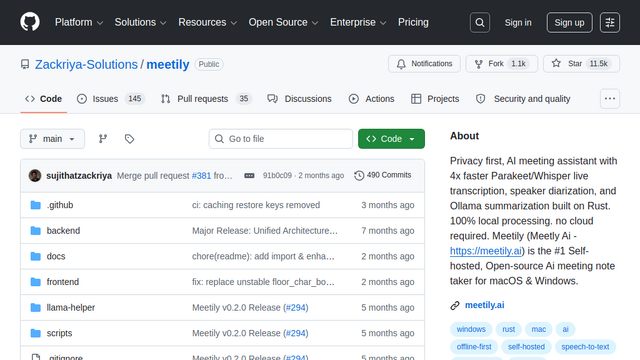640x360 pixels.
Task: Show more repository tabs ellipsis
Action: coord(610,99)
